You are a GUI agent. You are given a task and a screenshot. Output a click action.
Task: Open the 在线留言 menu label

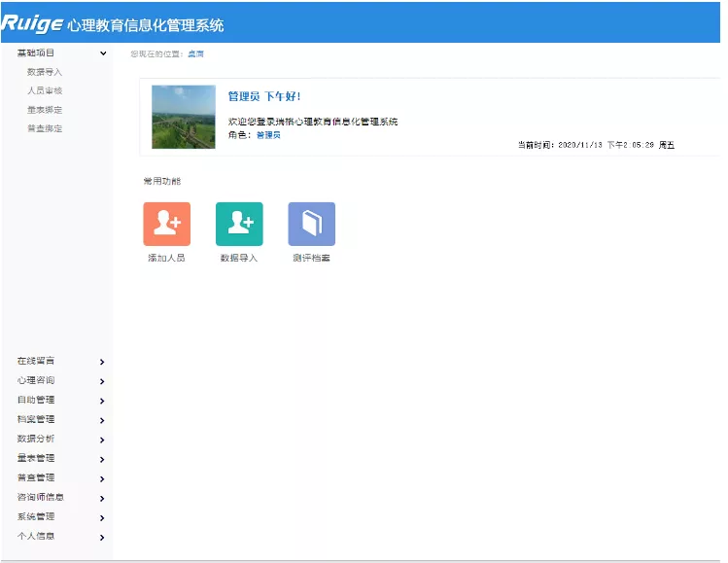pos(36,361)
